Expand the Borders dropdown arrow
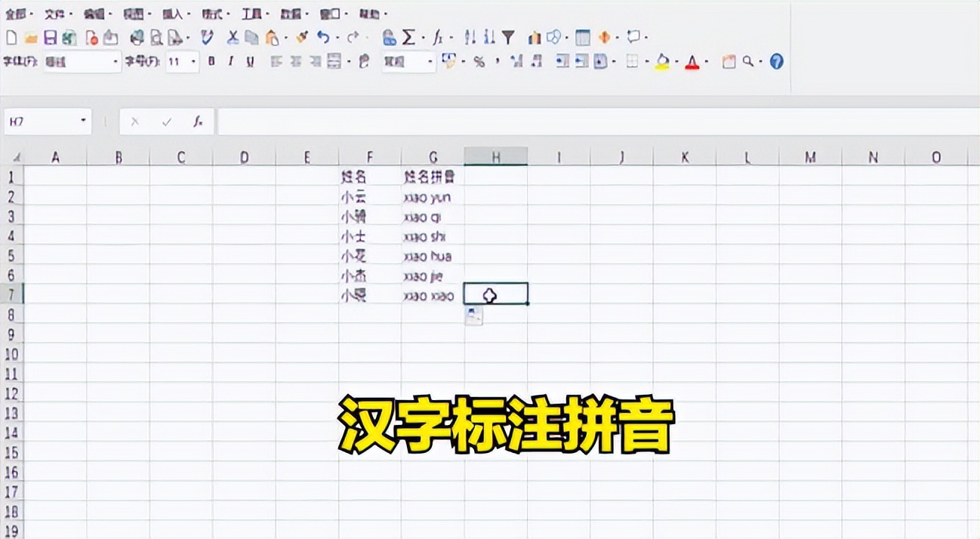 pos(646,63)
